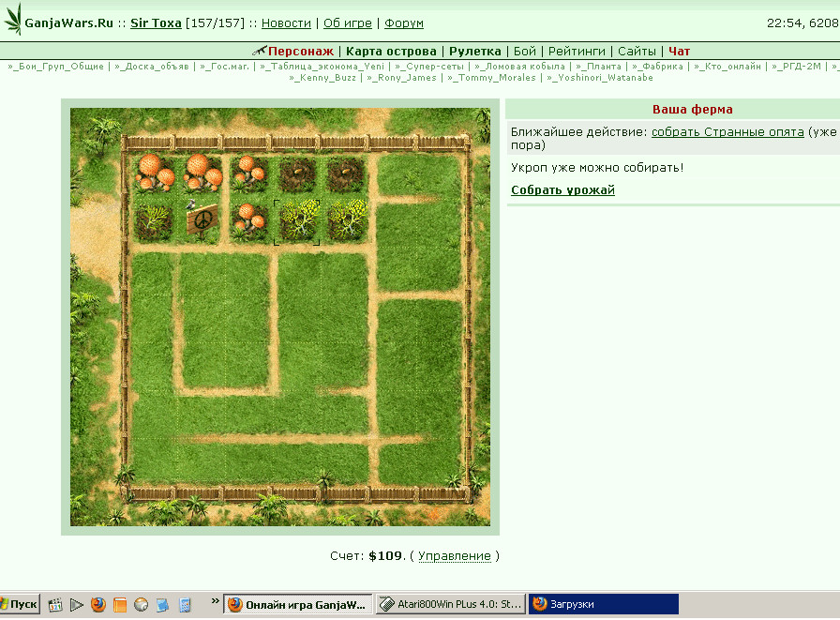The height and width of the screenshot is (620, 840).
Task: Open the »_Доска_объяв bookmark link
Action: pyautogui.click(x=152, y=67)
